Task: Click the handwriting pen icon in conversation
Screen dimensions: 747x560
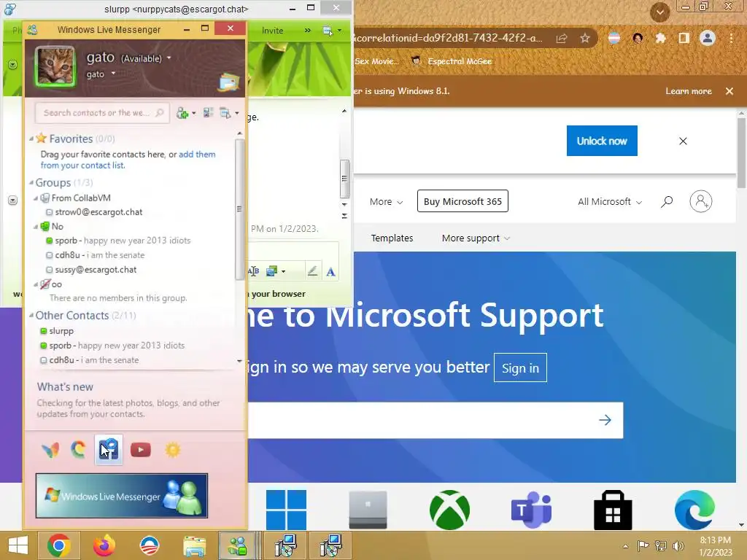Action: tap(312, 271)
